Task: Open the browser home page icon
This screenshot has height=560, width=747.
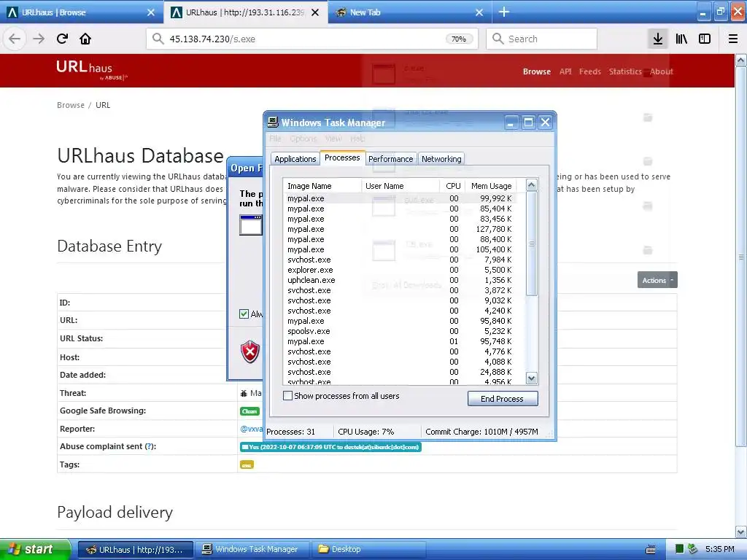Action: click(85, 39)
